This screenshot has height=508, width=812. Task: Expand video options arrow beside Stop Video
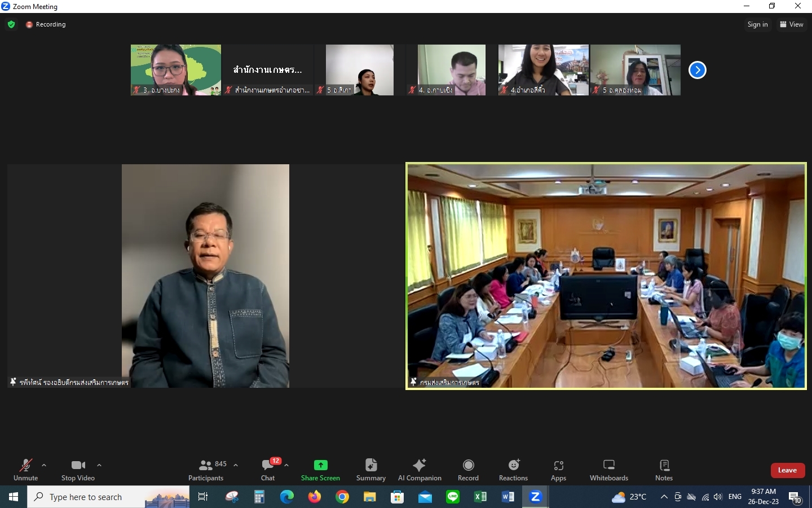[99, 465]
